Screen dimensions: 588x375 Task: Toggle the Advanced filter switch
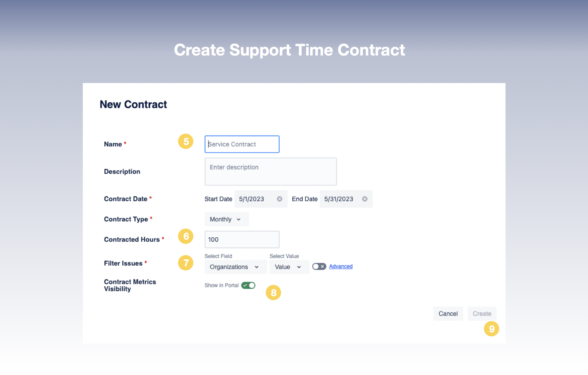tap(319, 267)
